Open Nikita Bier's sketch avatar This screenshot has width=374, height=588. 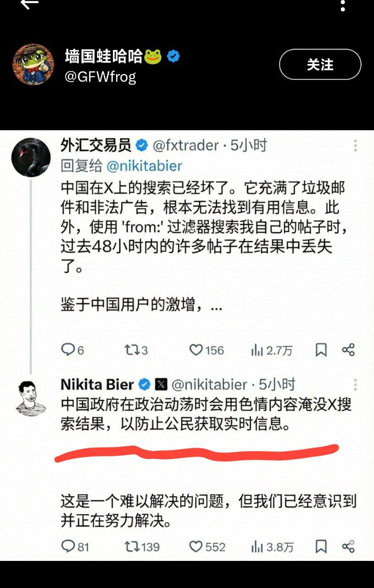(x=31, y=398)
